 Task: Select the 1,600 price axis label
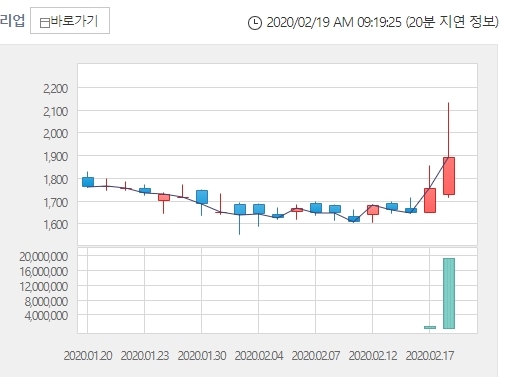point(55,225)
